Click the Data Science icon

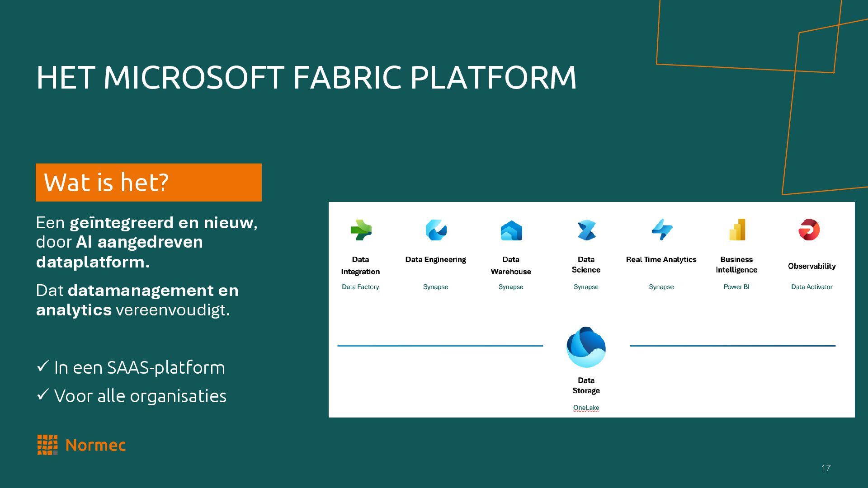pos(586,230)
